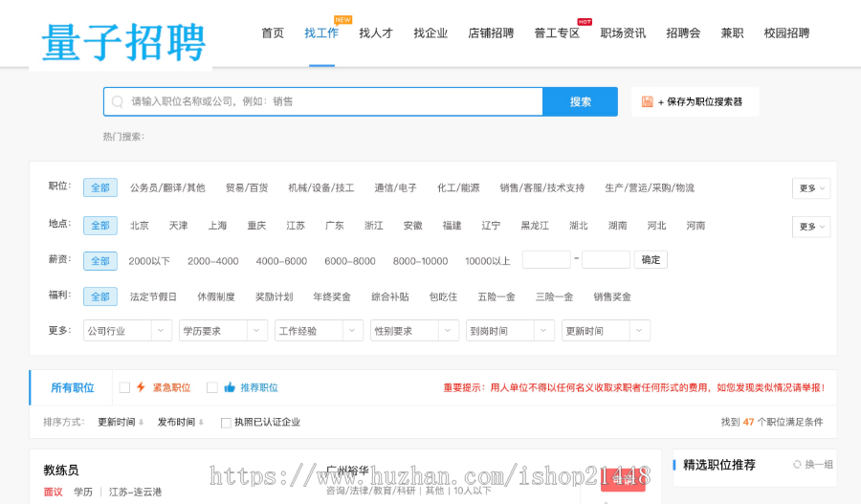Expand 更多 in the 职位 row
This screenshot has width=861, height=504.
point(811,188)
